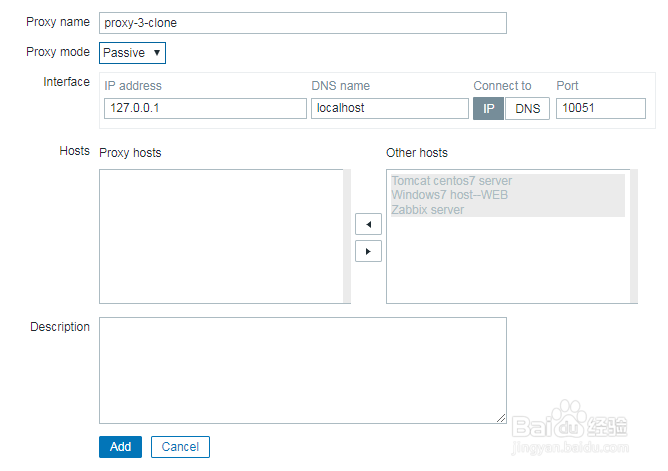
Task: Select IP in Connect to toggle
Action: click(488, 108)
